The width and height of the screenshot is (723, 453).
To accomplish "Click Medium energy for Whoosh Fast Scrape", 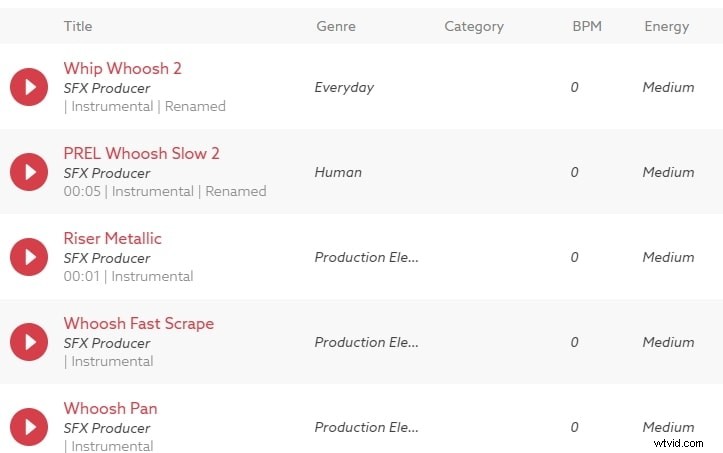I will (x=668, y=342).
